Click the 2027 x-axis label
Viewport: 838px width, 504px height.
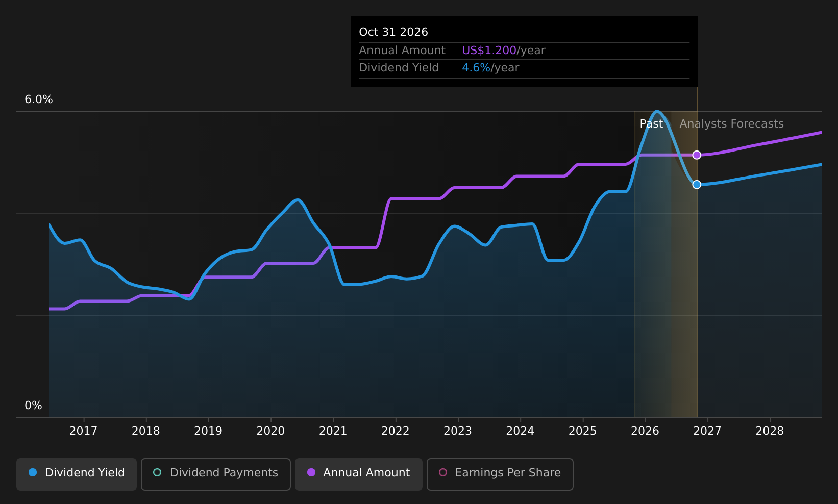tap(707, 431)
